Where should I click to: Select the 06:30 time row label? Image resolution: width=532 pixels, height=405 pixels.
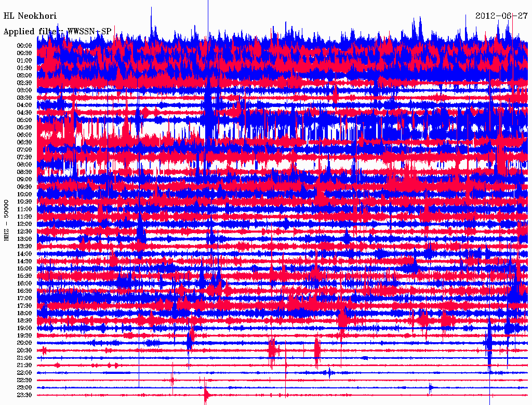24,142
